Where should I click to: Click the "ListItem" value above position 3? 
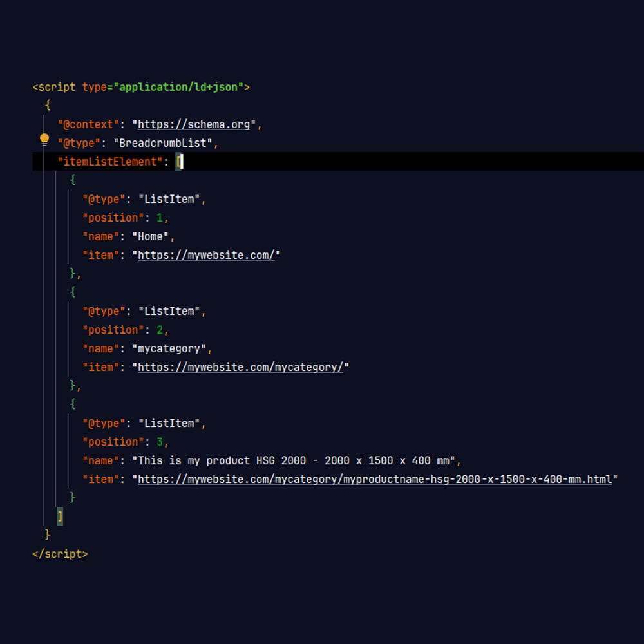point(169,424)
